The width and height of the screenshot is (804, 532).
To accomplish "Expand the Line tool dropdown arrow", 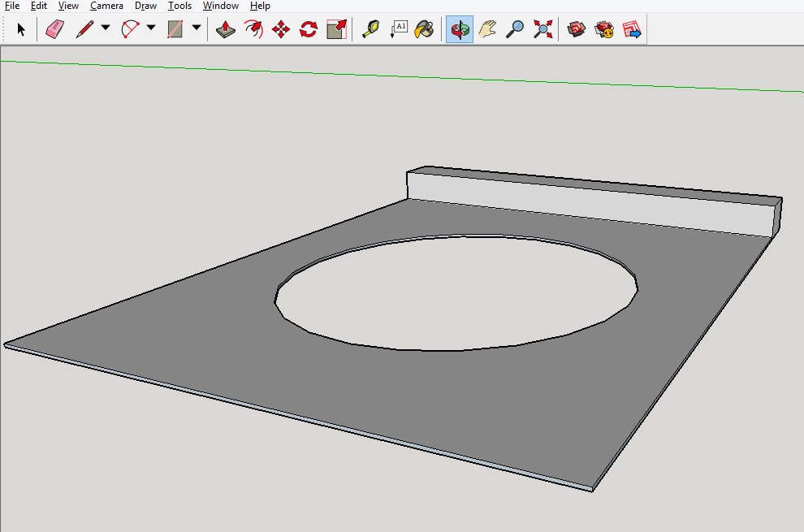I will pos(106,28).
